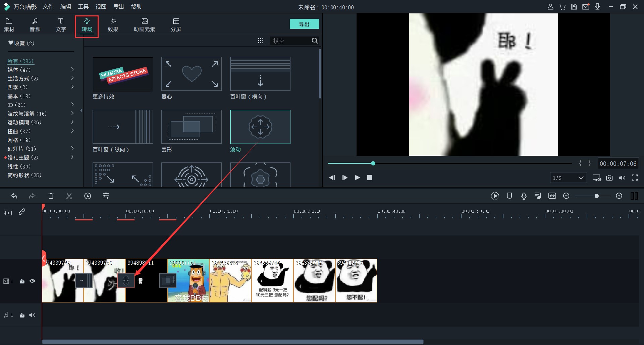This screenshot has width=644, height=345.
Task: Play the preview video
Action: (358, 178)
